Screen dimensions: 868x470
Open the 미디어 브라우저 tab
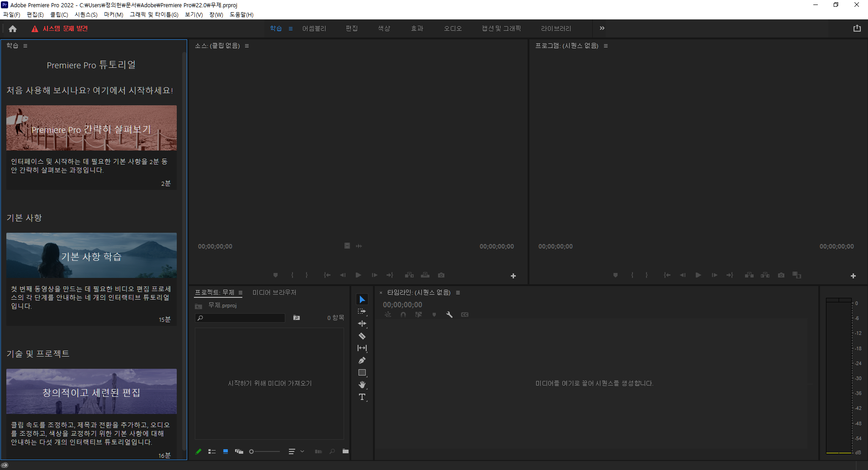tap(274, 292)
